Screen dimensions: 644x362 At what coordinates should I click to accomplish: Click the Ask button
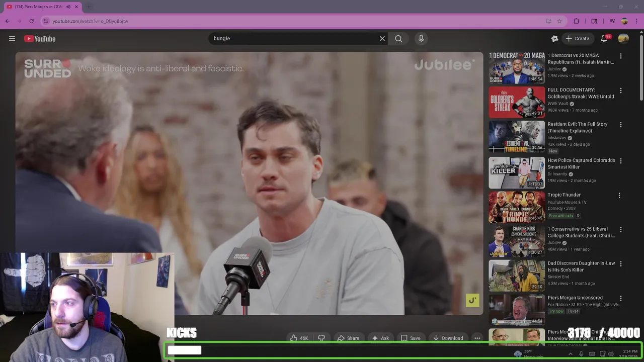pyautogui.click(x=380, y=338)
